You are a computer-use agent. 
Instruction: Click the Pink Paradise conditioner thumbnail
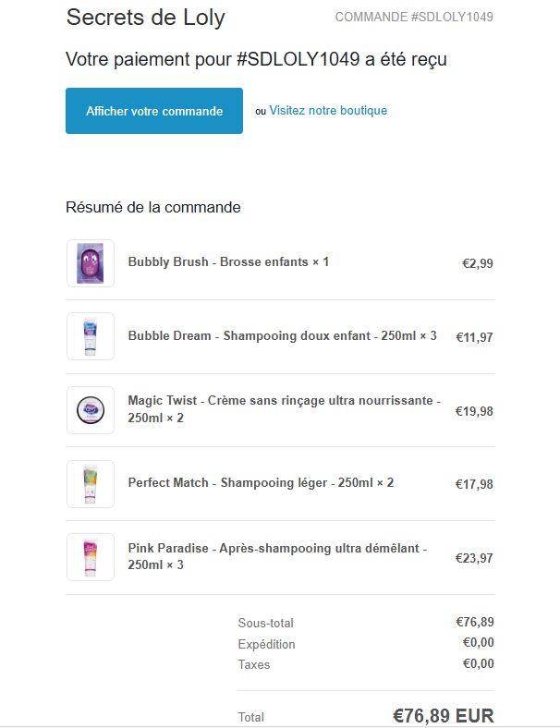[x=91, y=557]
